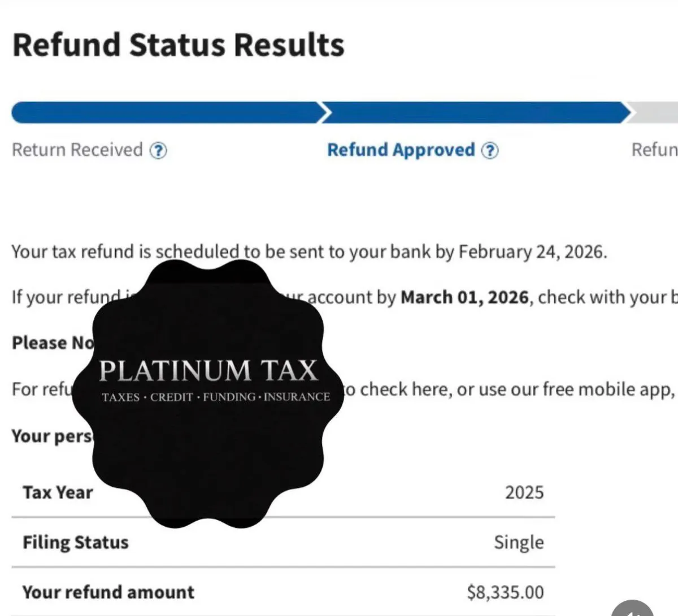Tap the gray sound button in bottom corner
The image size is (678, 616).
[x=633, y=609]
